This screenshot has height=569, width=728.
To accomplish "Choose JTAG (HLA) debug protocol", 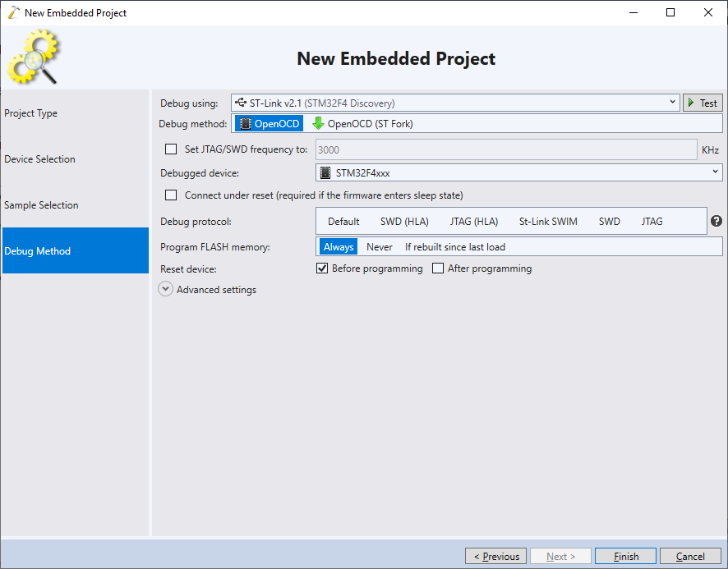I will click(x=473, y=222).
